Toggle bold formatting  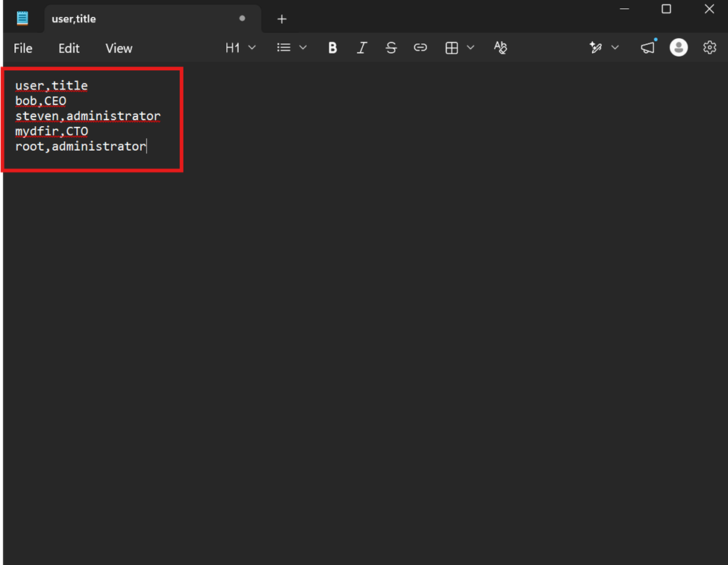click(x=332, y=48)
